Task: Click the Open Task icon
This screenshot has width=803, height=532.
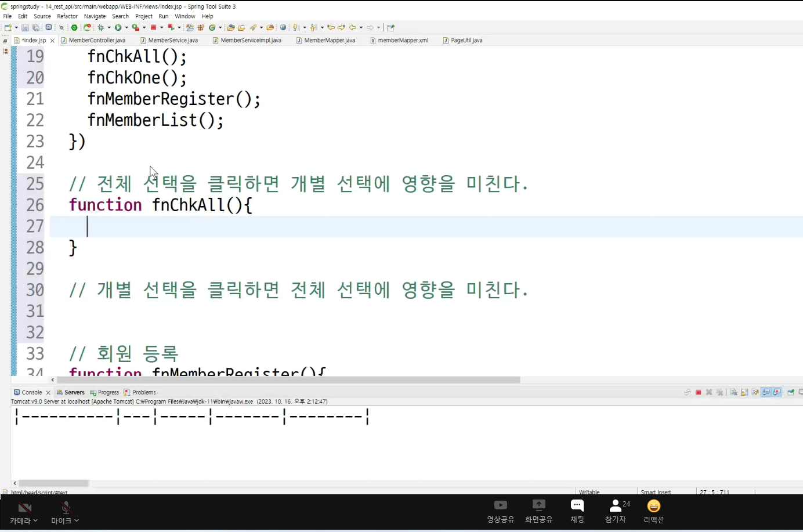Action: point(241,27)
